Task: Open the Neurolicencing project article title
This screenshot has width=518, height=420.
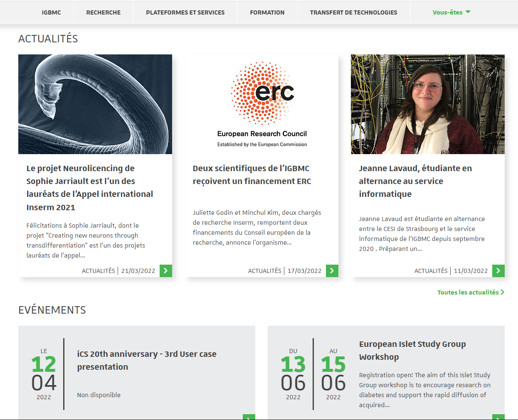Action: (x=90, y=188)
